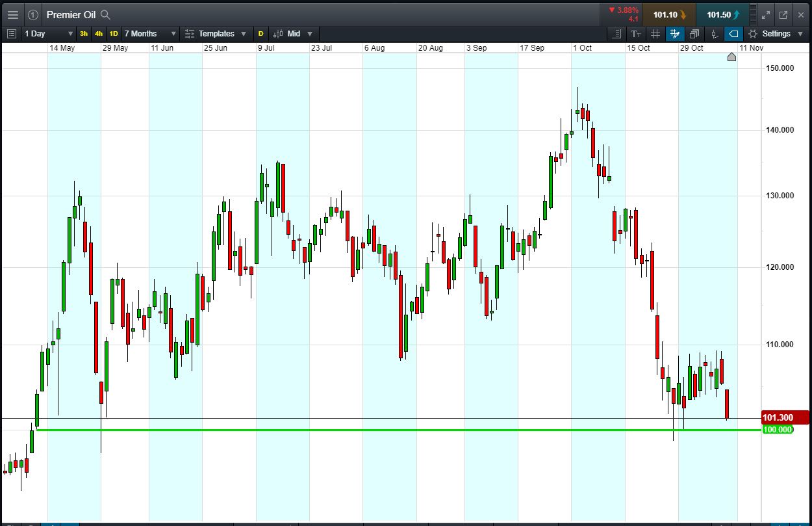Select the 1D interval shortcut
This screenshot has width=812, height=526.
pos(114,33)
